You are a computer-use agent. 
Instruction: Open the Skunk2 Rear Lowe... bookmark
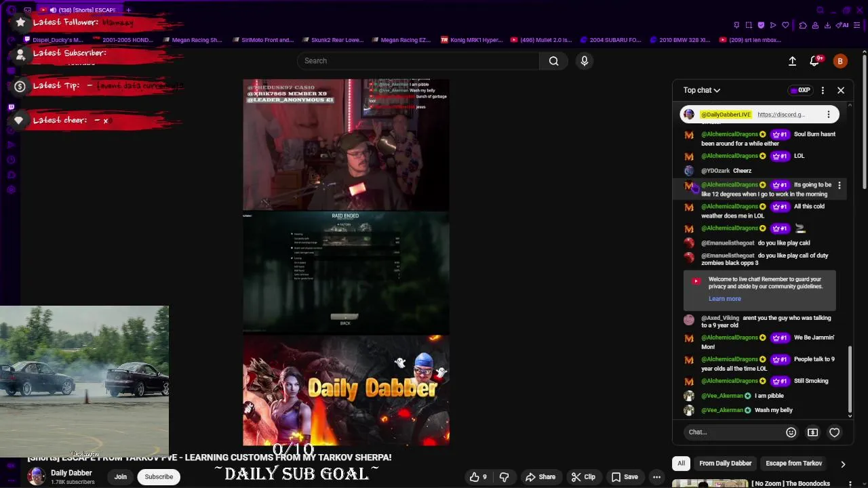pos(332,40)
